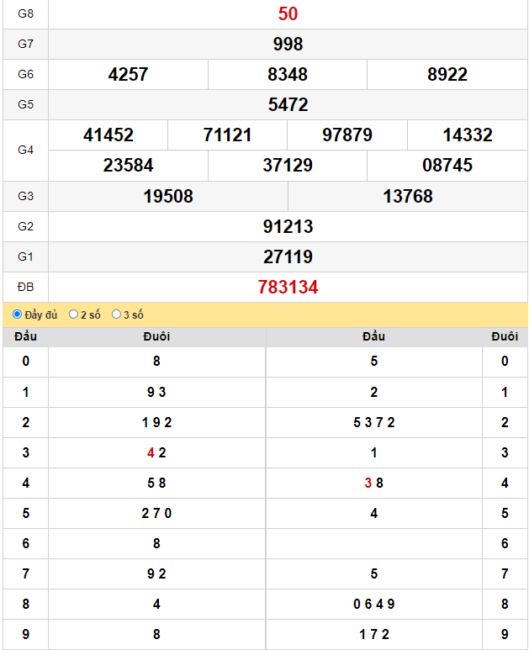Select the "2 số" radio option
529x650 pixels.
(x=73, y=314)
